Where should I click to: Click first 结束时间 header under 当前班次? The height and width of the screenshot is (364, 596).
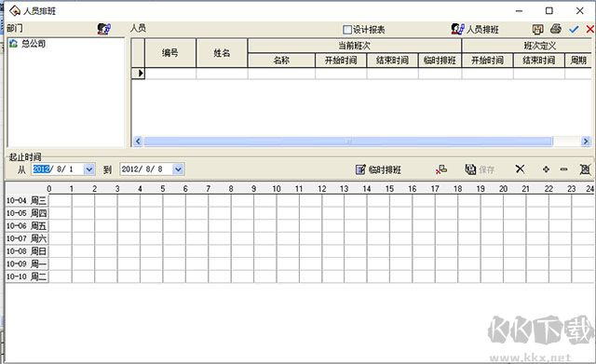click(x=392, y=61)
